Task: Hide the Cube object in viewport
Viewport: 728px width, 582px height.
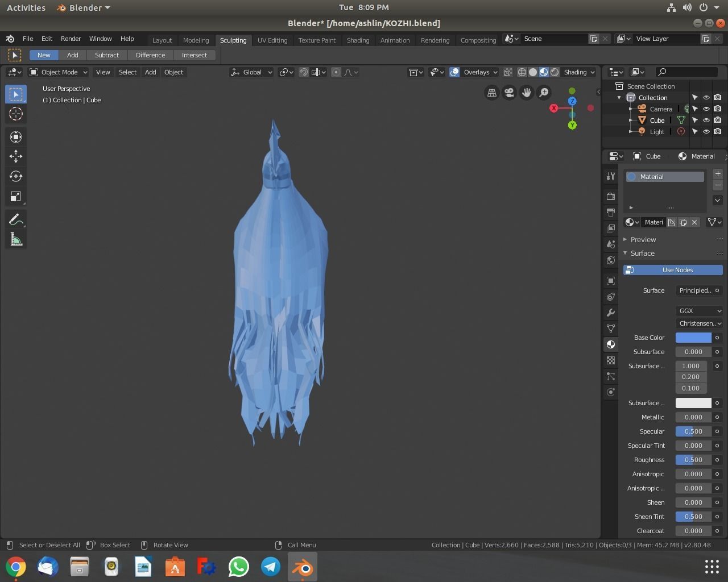Action: pos(706,120)
